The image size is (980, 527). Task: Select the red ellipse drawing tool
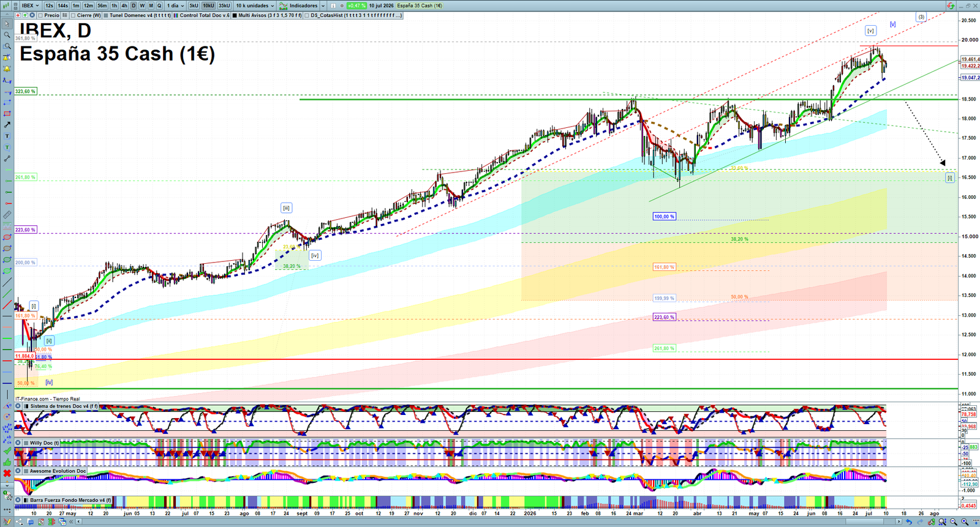pos(7,237)
